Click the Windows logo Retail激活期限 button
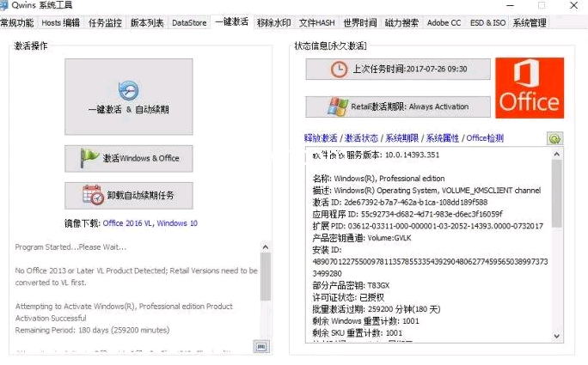The height and width of the screenshot is (365, 588). coord(397,106)
